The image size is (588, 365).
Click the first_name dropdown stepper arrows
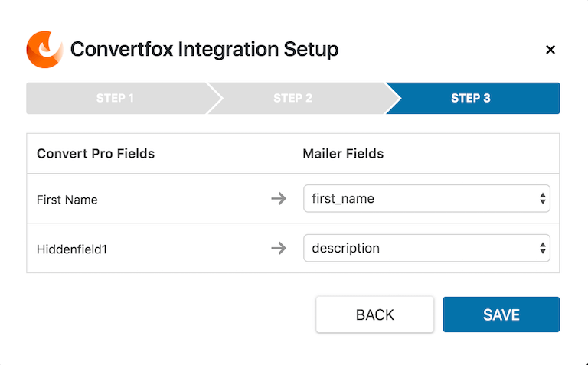(x=543, y=199)
